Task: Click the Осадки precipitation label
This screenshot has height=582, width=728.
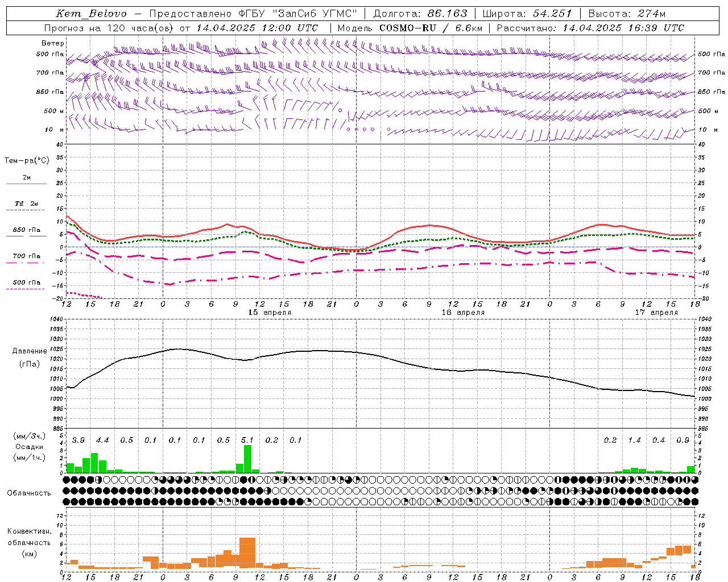Action: coord(29,447)
